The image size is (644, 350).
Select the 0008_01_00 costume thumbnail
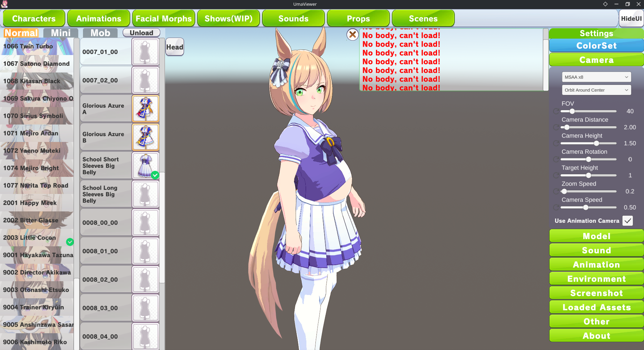[x=145, y=251]
